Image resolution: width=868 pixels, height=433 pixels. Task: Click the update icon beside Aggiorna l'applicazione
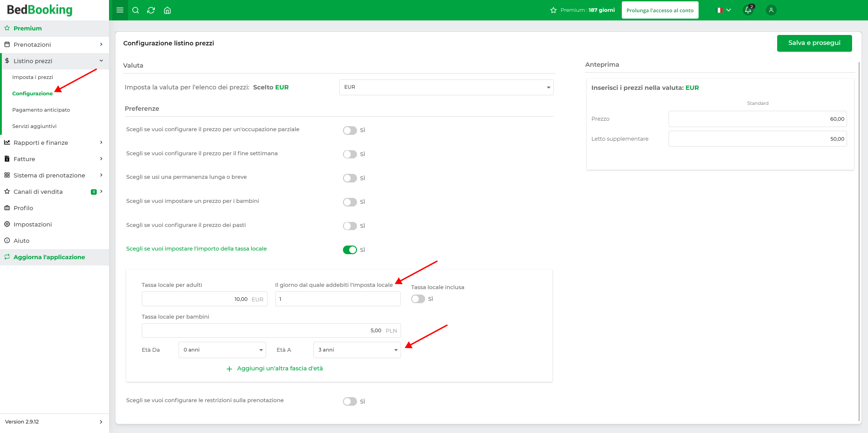(x=7, y=257)
